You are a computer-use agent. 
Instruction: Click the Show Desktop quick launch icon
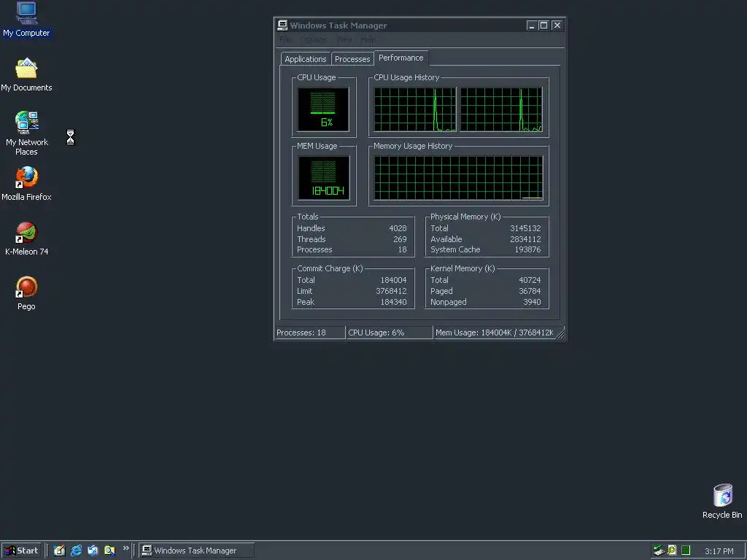59,551
